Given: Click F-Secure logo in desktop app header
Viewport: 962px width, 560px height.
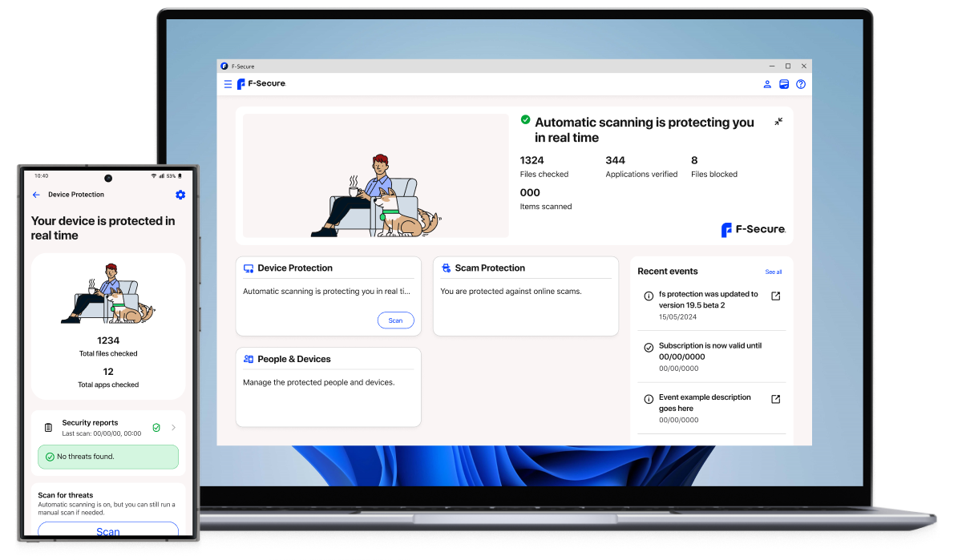Looking at the screenshot, I should (261, 84).
